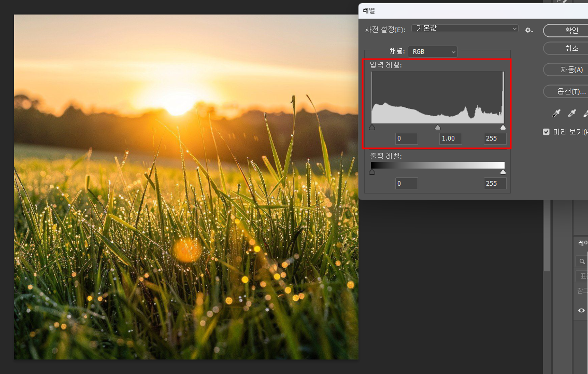Viewport: 588px width, 374px height.
Task: Click the midtone gamma field showing 1.00
Action: 450,138
